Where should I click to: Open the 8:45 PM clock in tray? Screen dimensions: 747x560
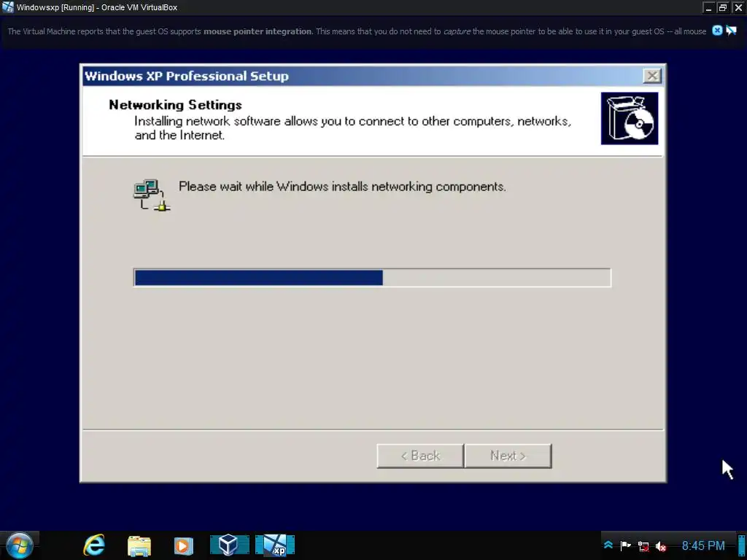click(703, 545)
